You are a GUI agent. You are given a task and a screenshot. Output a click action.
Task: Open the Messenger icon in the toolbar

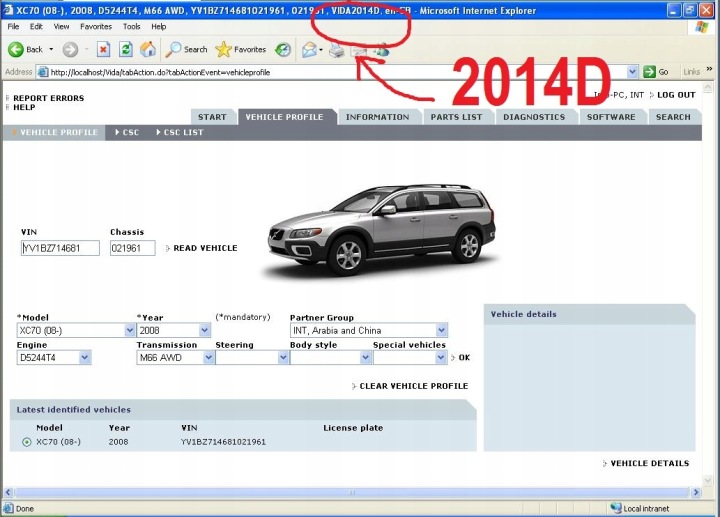pyautogui.click(x=382, y=50)
